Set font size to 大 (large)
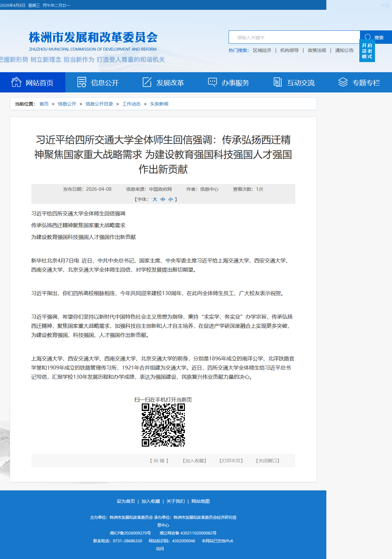 [x=155, y=199]
